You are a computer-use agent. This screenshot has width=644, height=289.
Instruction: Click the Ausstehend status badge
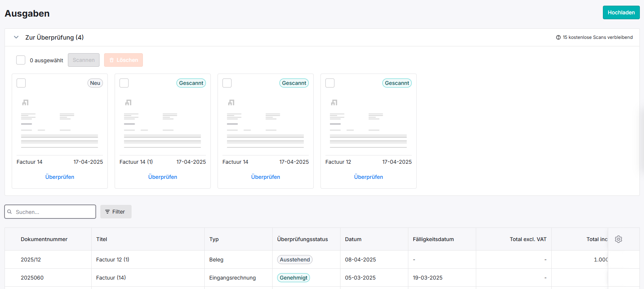pyautogui.click(x=295, y=260)
